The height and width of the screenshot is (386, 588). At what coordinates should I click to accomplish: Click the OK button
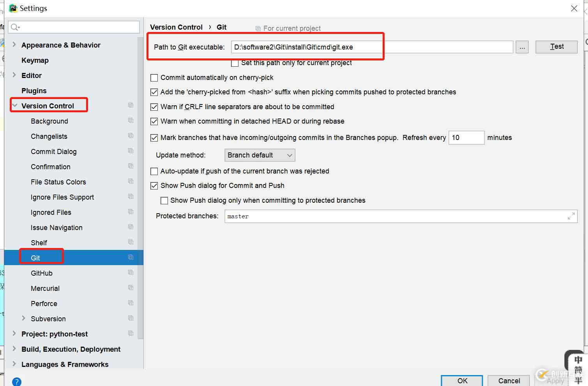coord(462,381)
